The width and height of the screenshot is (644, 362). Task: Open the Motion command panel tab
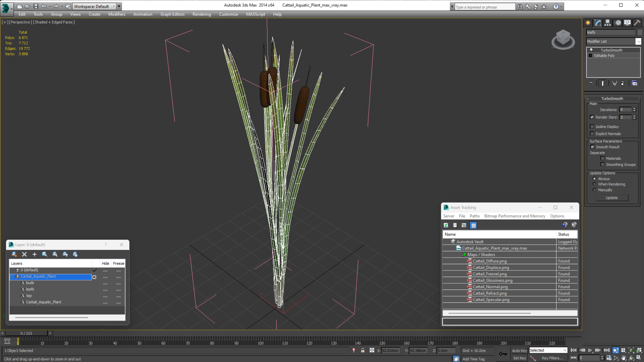tap(618, 23)
